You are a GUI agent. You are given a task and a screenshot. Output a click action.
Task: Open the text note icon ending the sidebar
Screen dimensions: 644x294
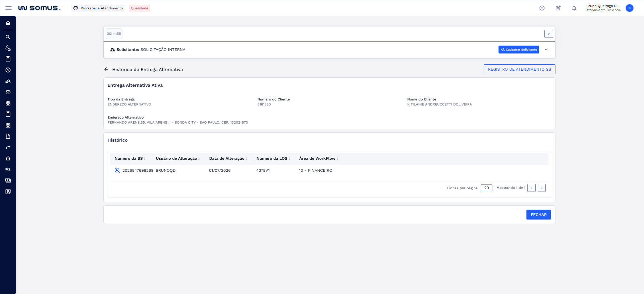[x=8, y=192]
